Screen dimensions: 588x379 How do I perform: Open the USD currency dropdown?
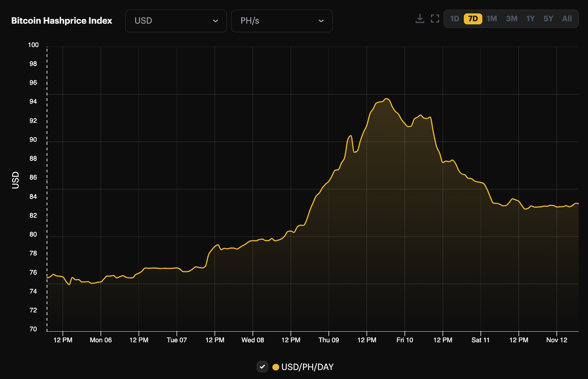pyautogui.click(x=176, y=21)
